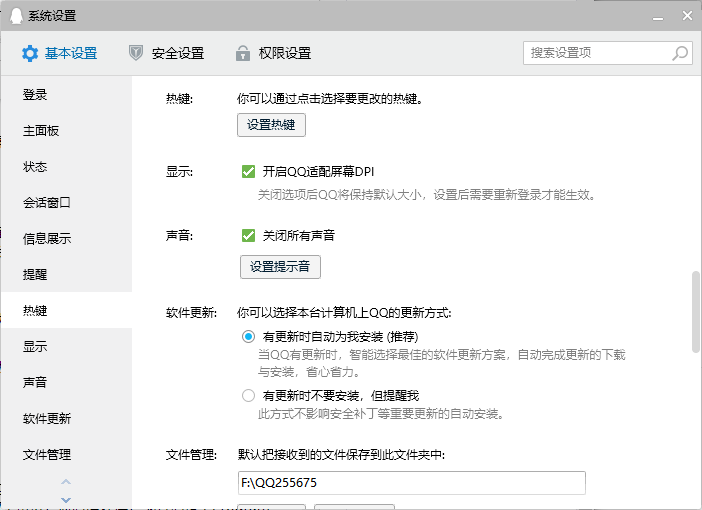This screenshot has width=702, height=510.
Task: Switch to the 基本设置 tab
Action: coord(60,53)
